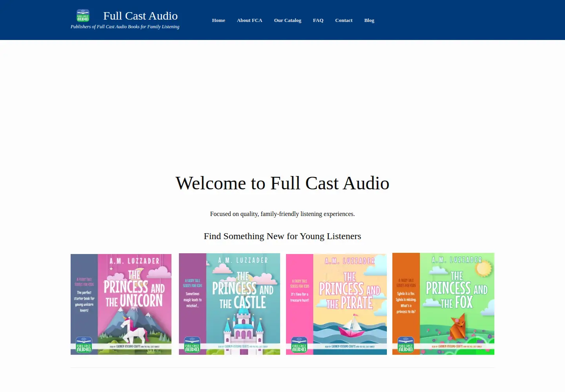
Task: Visit the Blog from navigation
Action: point(369,20)
